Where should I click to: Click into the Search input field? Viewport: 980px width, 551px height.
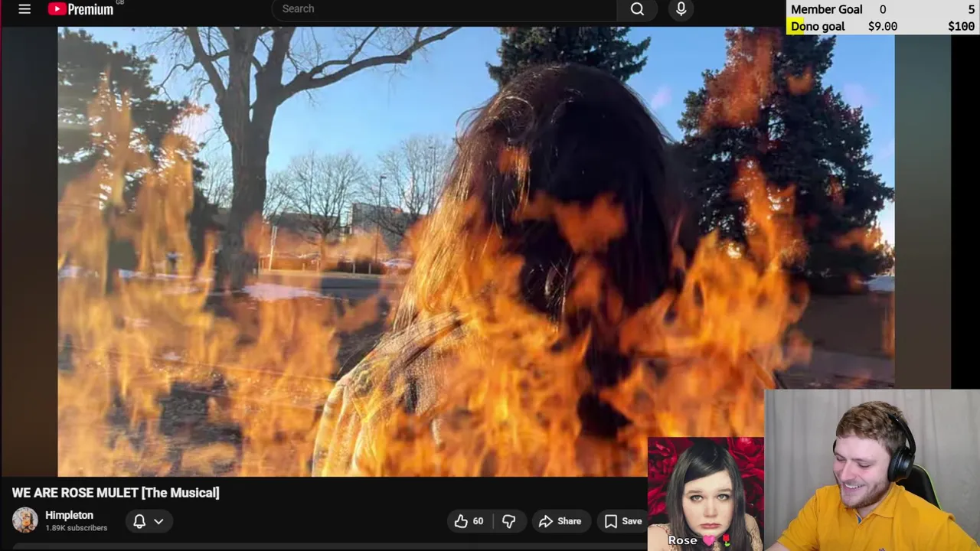(444, 9)
